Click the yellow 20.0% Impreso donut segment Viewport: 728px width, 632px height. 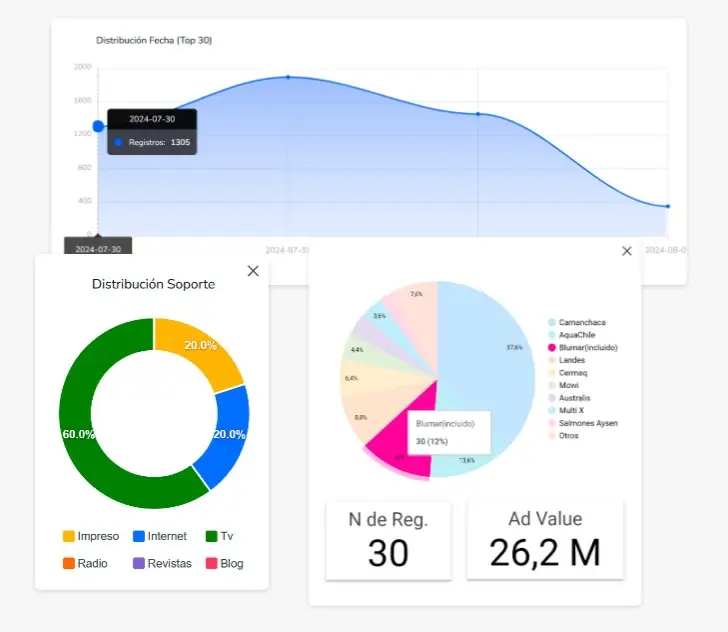tap(194, 350)
